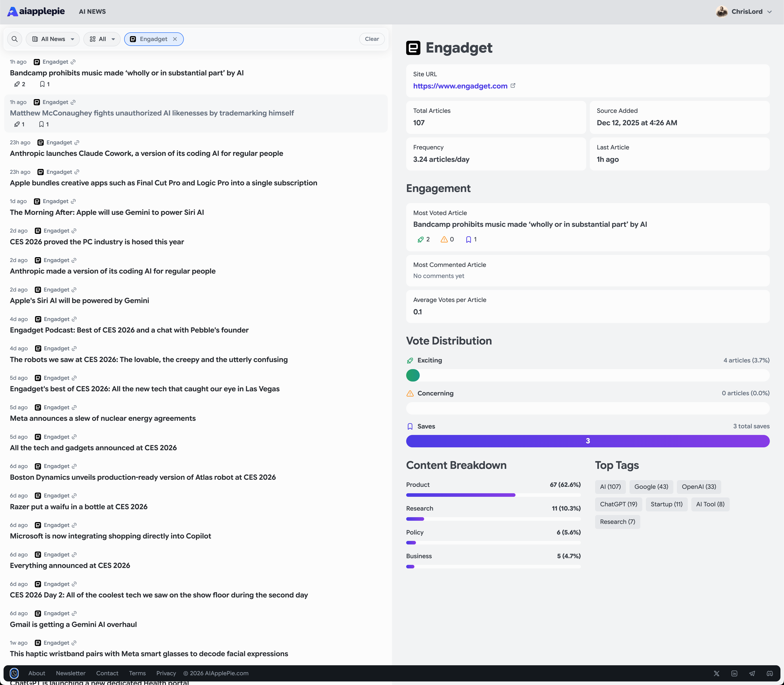The height and width of the screenshot is (685, 784).
Task: Open external link icon beside engadget.com URL
Action: (513, 86)
